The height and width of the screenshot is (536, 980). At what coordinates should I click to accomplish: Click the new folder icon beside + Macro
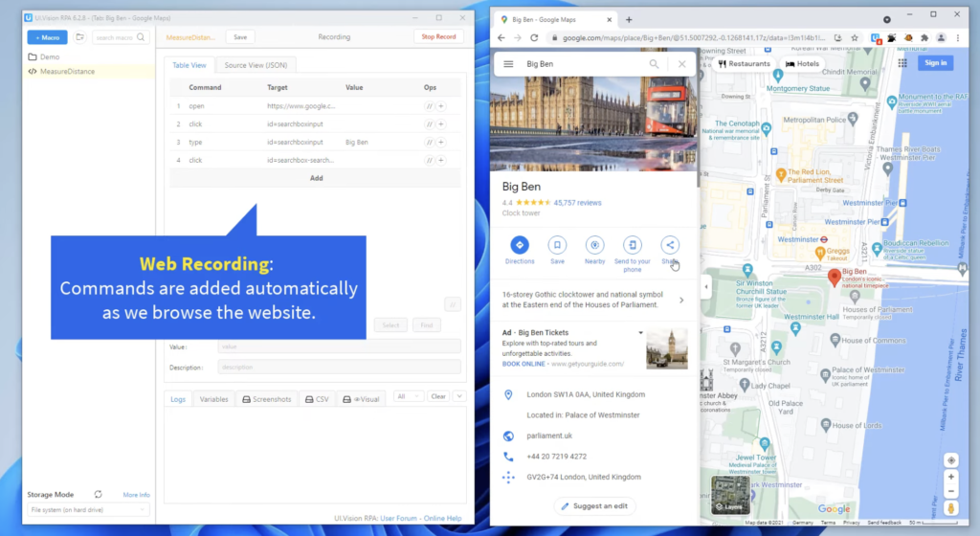pos(80,37)
